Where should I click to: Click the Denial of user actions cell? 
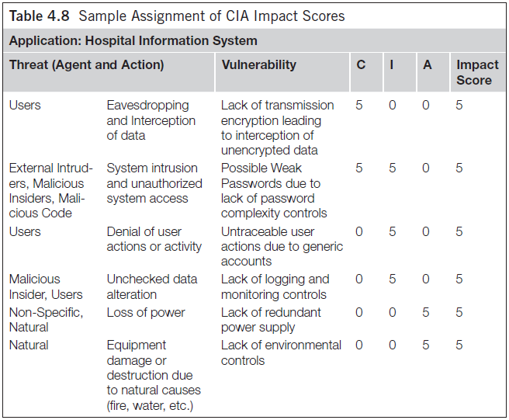pyautogui.click(x=154, y=239)
